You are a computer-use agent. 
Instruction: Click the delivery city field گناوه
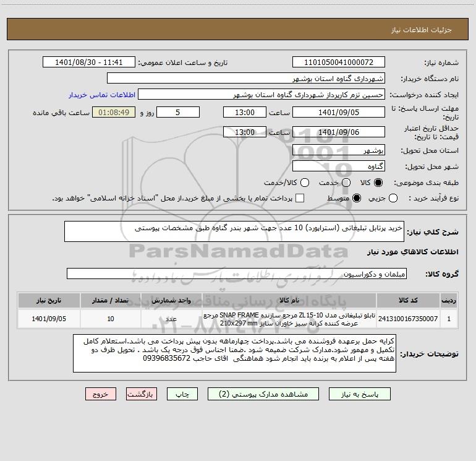click(339, 166)
